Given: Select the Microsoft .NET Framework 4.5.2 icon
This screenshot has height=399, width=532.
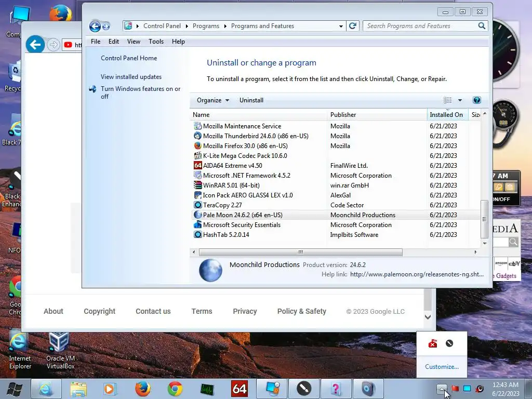Looking at the screenshot, I should (197, 175).
